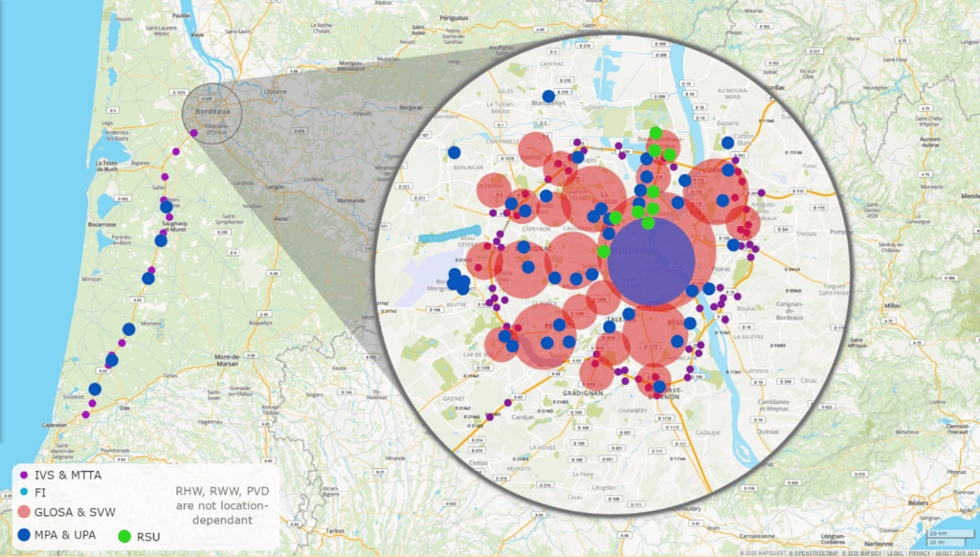980x557 pixels.
Task: Open the About Our Ads link
Action: [956, 553]
